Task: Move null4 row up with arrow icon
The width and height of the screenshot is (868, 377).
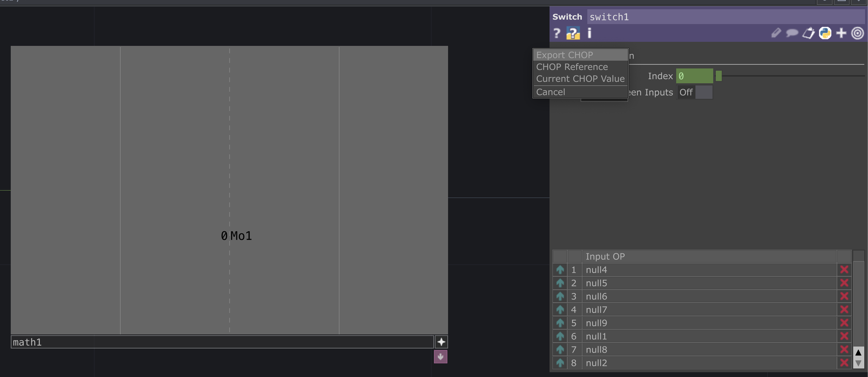Action: tap(560, 270)
